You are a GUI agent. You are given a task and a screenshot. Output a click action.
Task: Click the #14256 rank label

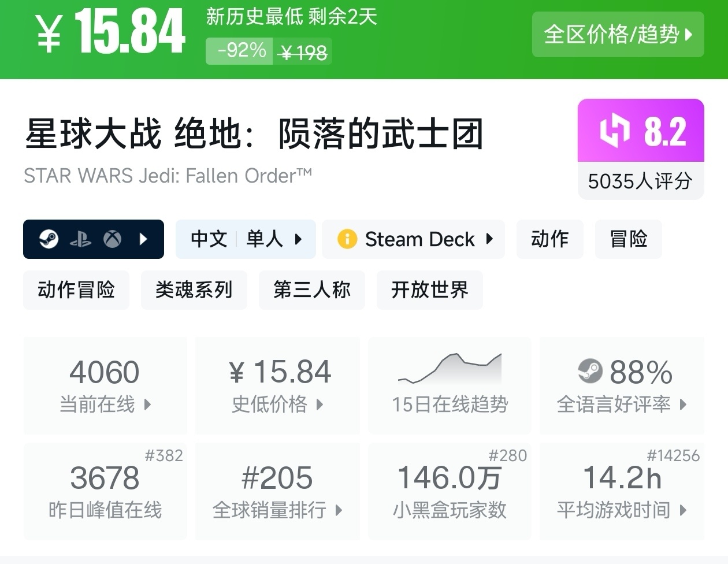(x=673, y=456)
